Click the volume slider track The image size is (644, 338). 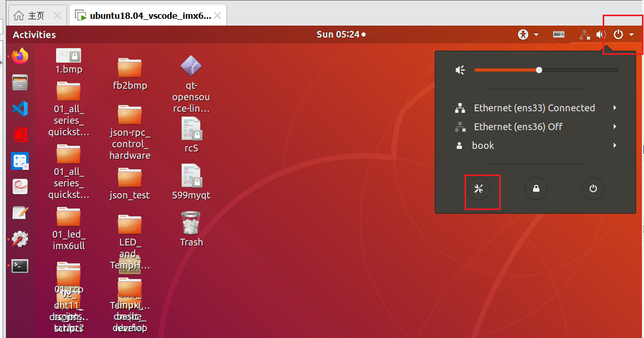coord(546,70)
